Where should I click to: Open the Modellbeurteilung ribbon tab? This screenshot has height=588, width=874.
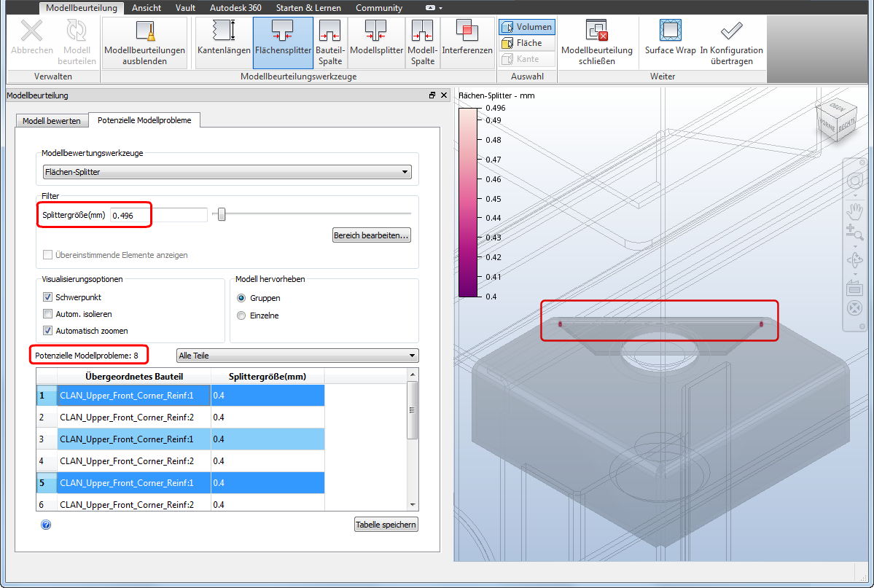pos(82,8)
